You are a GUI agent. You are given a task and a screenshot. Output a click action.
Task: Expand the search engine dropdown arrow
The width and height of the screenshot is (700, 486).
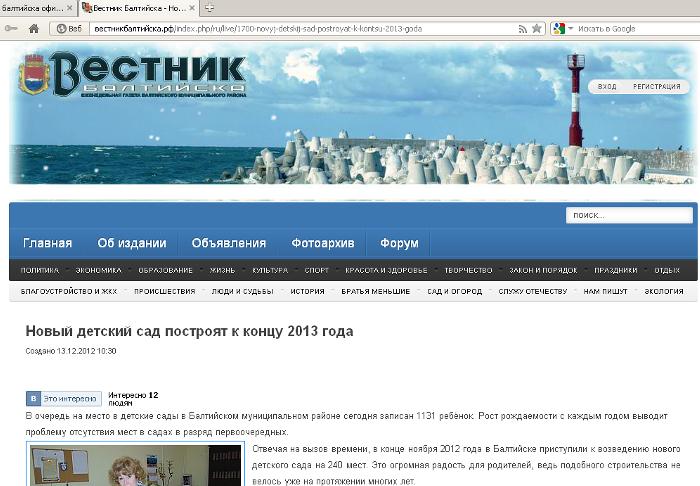570,29
